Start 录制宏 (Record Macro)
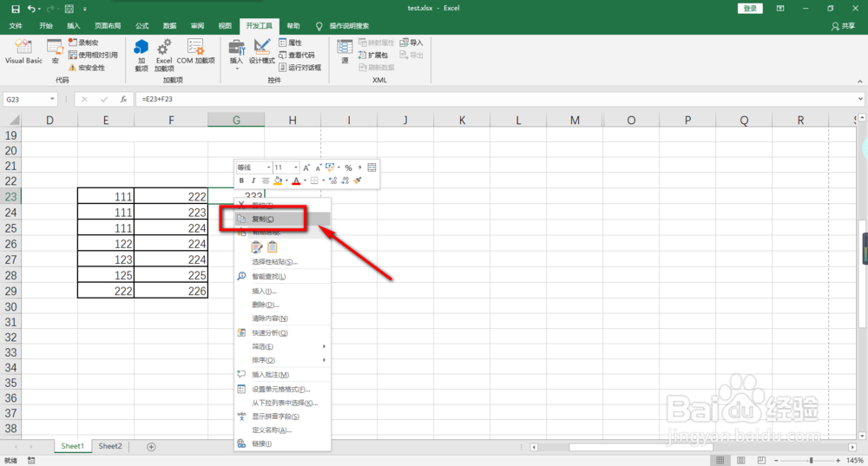The height and width of the screenshot is (466, 868). pyautogui.click(x=83, y=42)
